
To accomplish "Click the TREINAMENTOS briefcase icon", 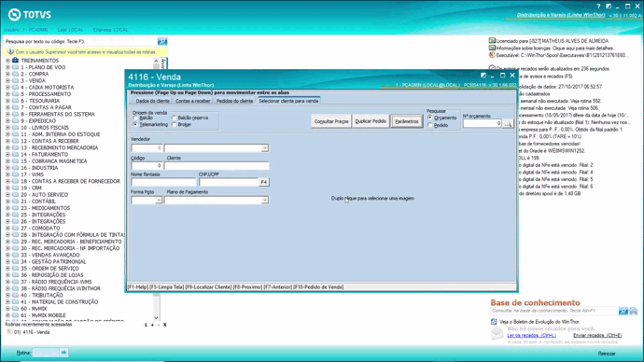I will click(x=15, y=61).
